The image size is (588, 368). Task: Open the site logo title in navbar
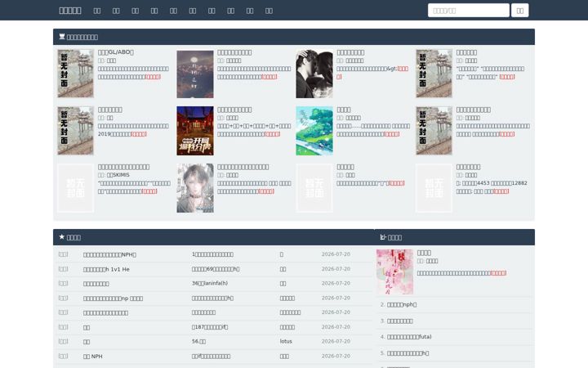click(70, 11)
